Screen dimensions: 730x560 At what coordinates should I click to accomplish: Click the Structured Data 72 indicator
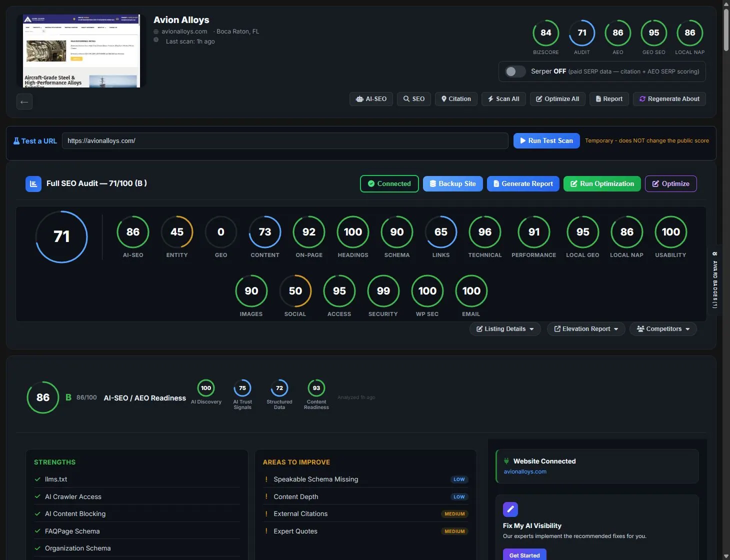279,388
